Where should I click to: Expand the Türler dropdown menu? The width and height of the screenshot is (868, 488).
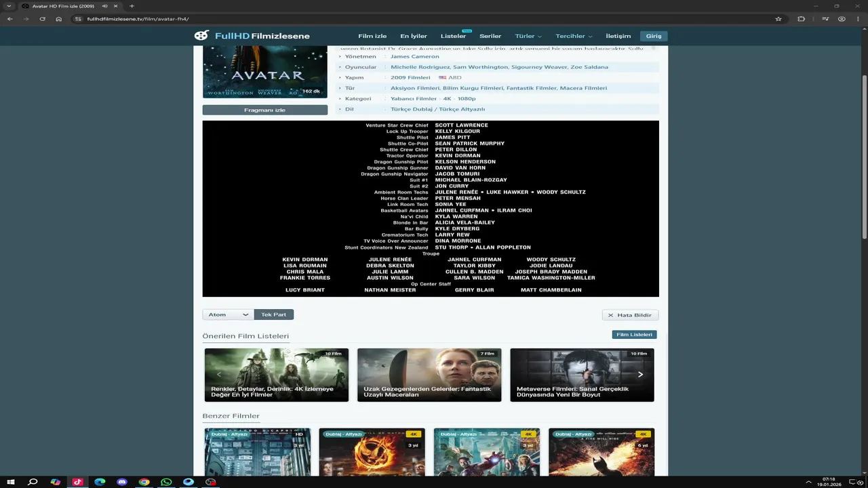[x=528, y=36]
